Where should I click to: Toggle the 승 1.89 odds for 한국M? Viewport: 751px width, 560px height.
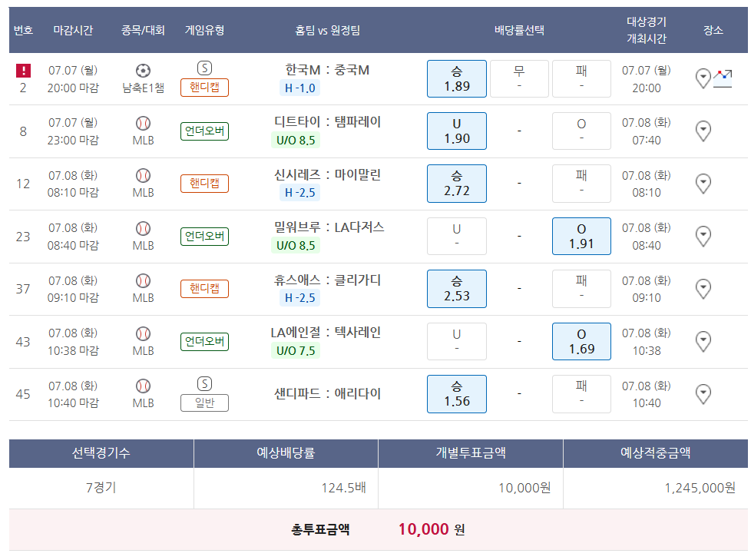(457, 78)
